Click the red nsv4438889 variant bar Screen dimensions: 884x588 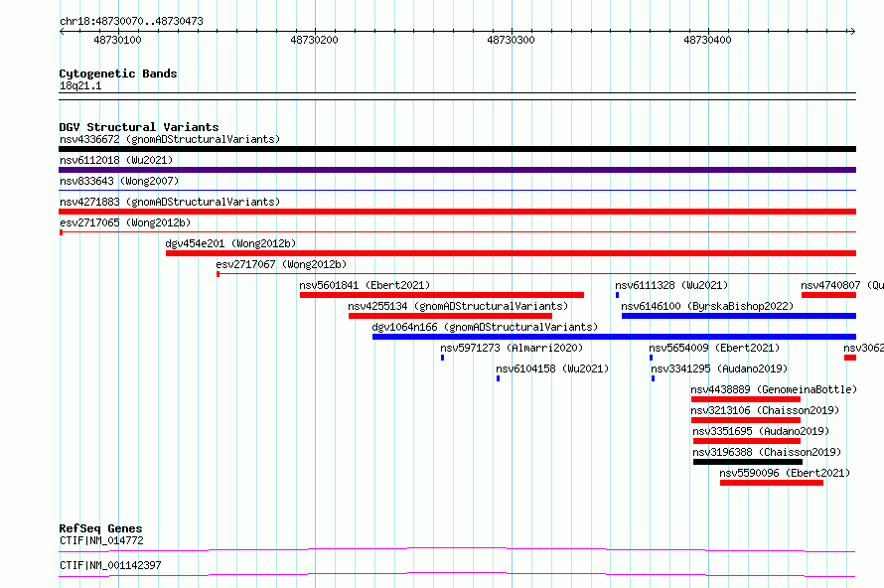[x=746, y=399]
